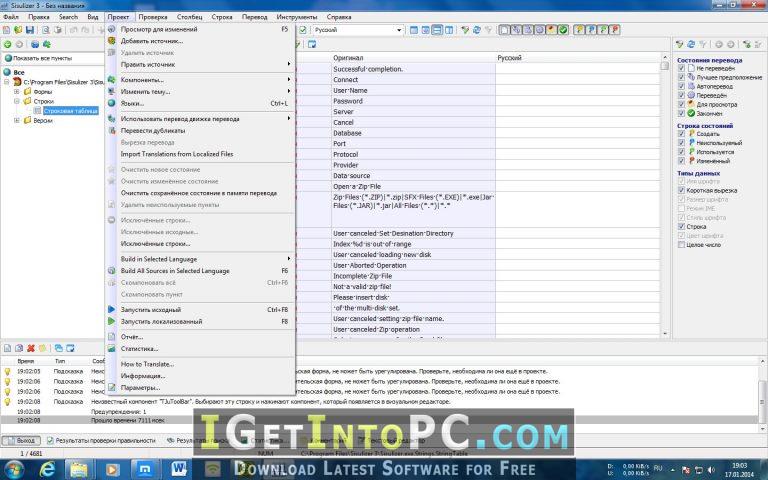Expand the Формы tree folder
The height and width of the screenshot is (480, 768).
click(x=17, y=92)
